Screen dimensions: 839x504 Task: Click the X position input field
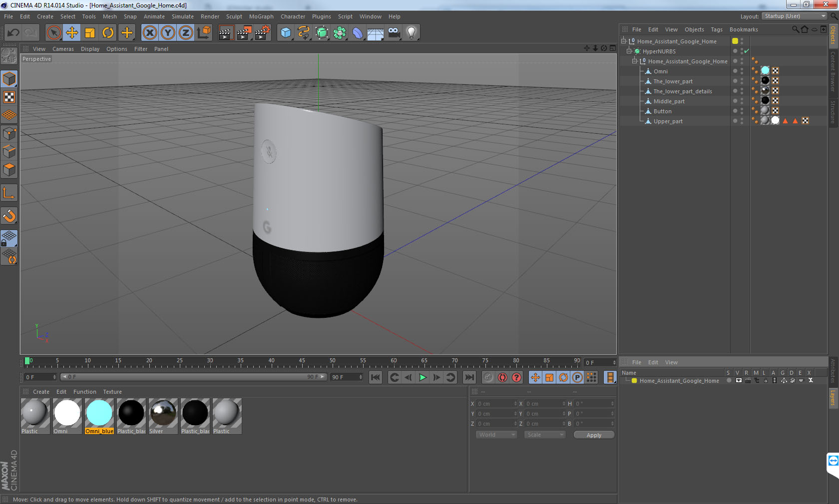click(496, 404)
